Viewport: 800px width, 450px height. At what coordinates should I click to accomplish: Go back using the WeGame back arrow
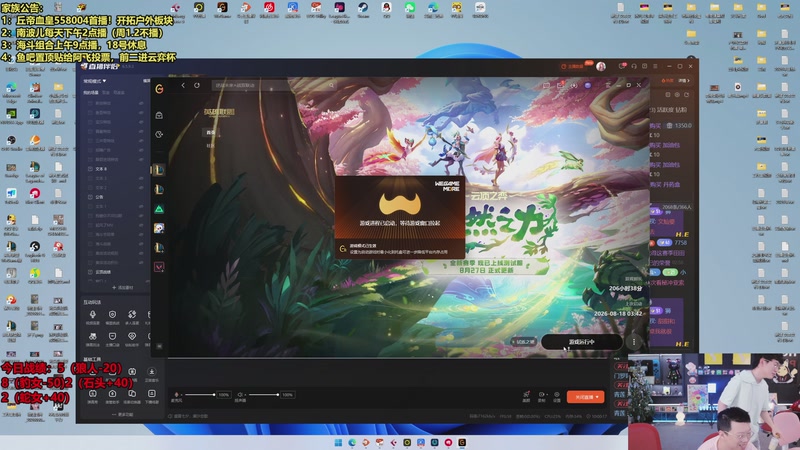[183, 85]
